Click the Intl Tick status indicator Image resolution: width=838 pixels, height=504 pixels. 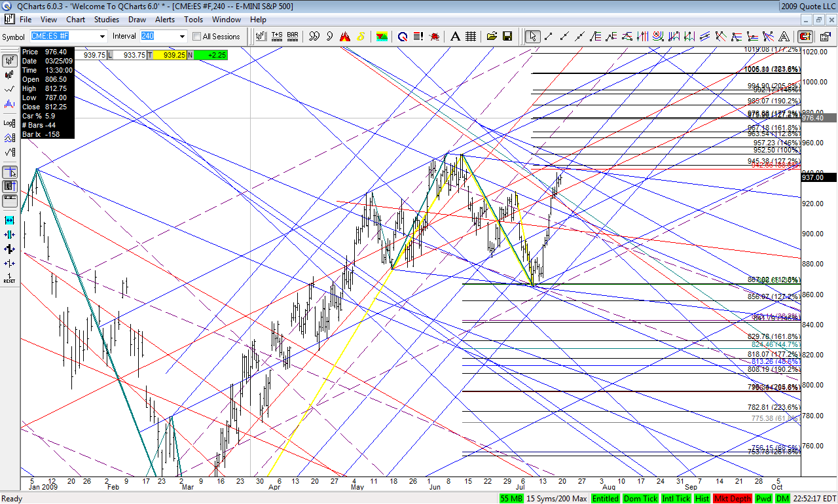pyautogui.click(x=675, y=499)
